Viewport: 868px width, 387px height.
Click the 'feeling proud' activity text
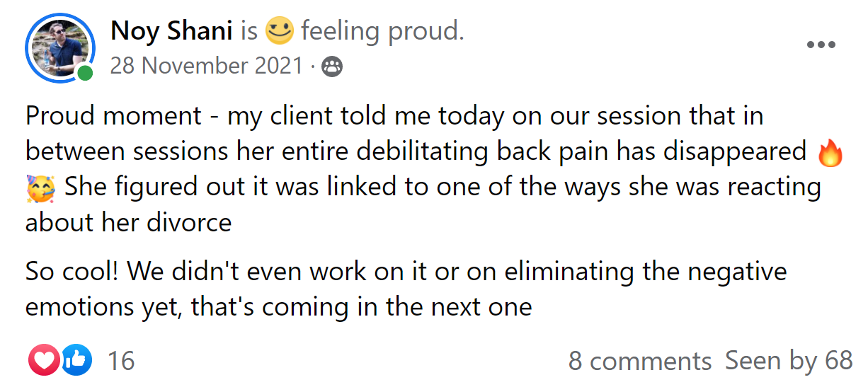pyautogui.click(x=382, y=31)
